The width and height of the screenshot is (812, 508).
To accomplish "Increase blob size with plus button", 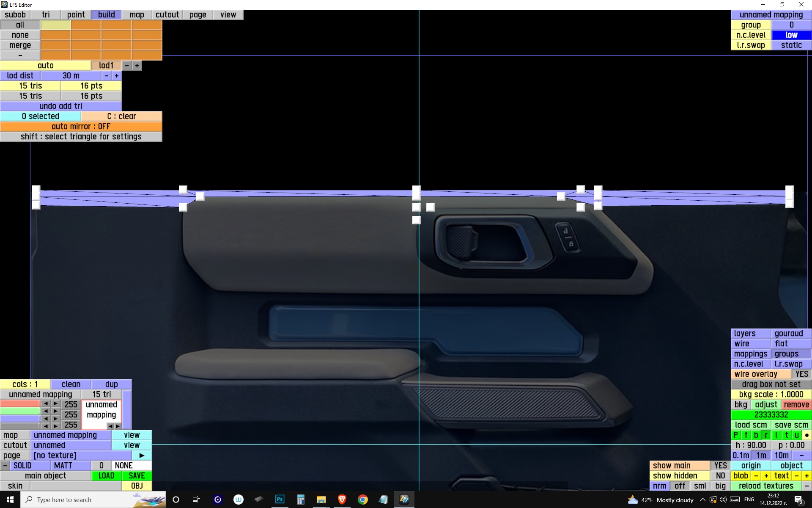I will pyautogui.click(x=766, y=476).
